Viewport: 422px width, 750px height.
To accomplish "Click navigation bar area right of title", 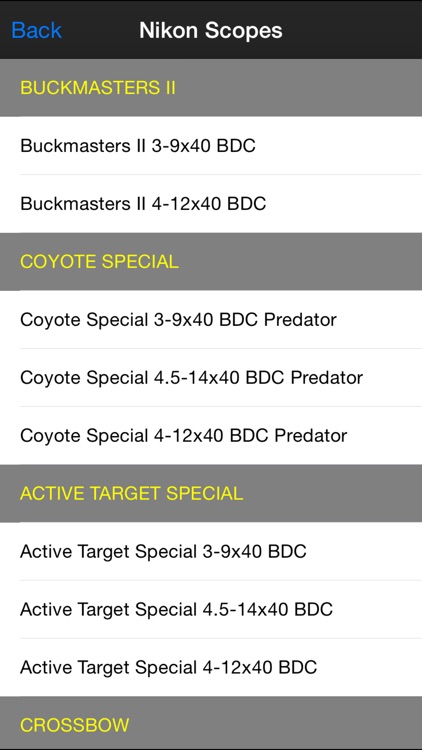I will [x=352, y=31].
